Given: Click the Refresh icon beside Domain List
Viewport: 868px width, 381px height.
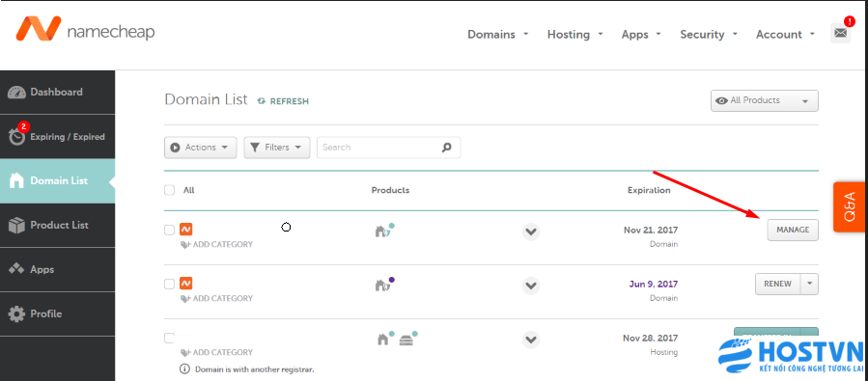Looking at the screenshot, I should (262, 101).
